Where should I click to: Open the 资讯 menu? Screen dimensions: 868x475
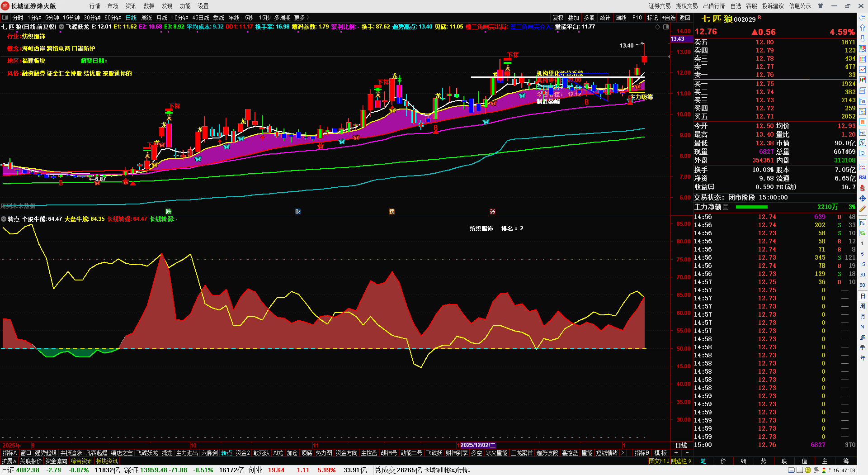[x=131, y=6]
